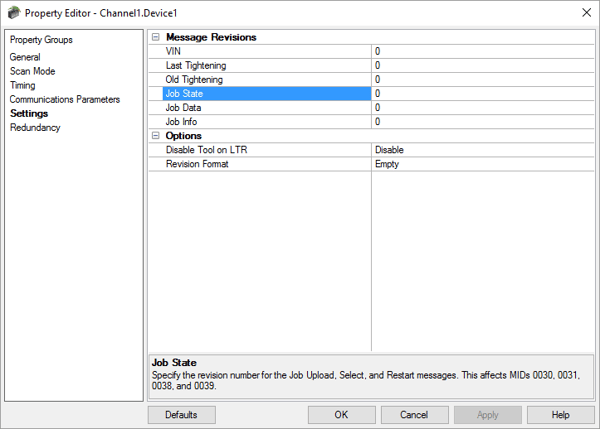Screen dimensions: 600x429
Task: Collapse the Message Revisions section
Action: (156, 37)
